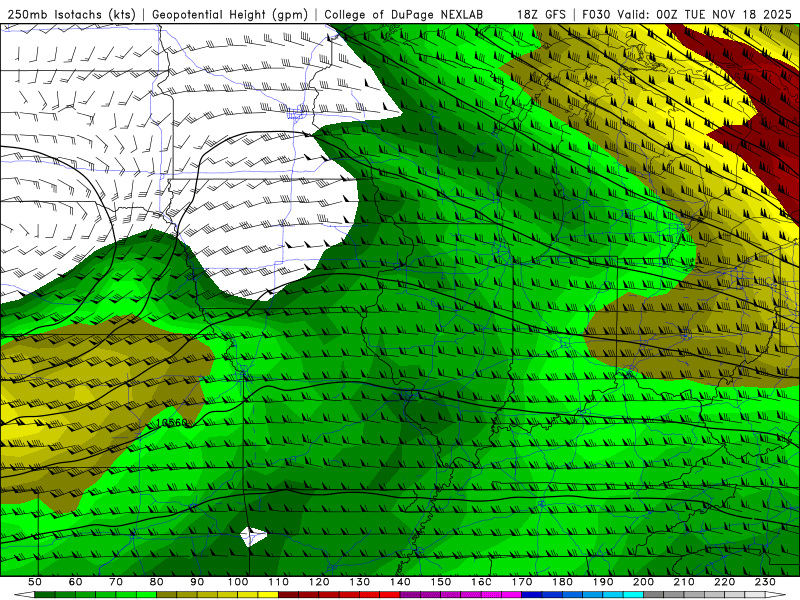Click the 'F030 Valid: 00Z TUE NOV 18 2025' text
Viewport: 800px width, 600px height.
686,14
